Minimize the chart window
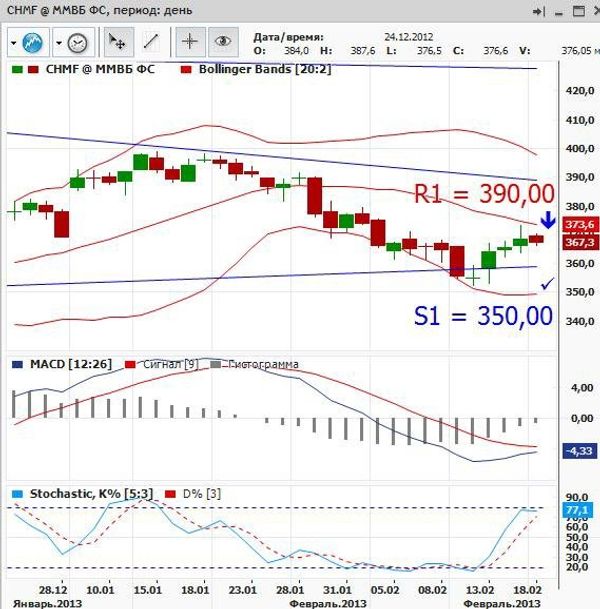Image resolution: width=600 pixels, height=609 pixels. coord(559,13)
